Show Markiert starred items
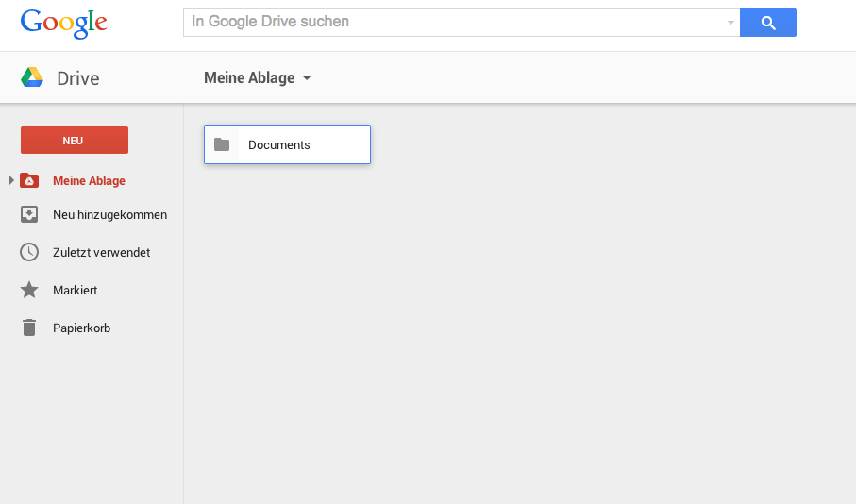 pos(75,290)
